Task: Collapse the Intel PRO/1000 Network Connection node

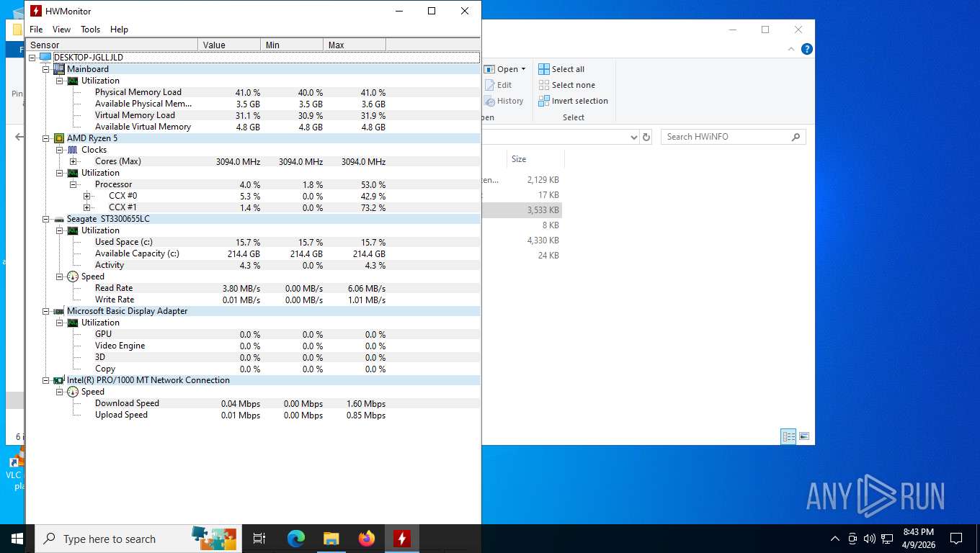Action: [45, 380]
